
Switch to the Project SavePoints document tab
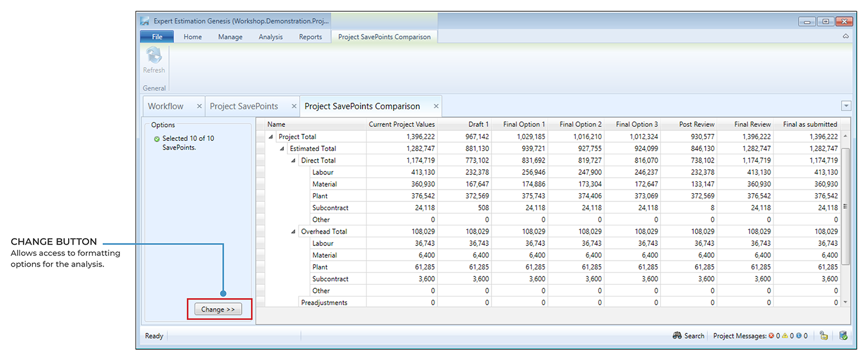[243, 106]
